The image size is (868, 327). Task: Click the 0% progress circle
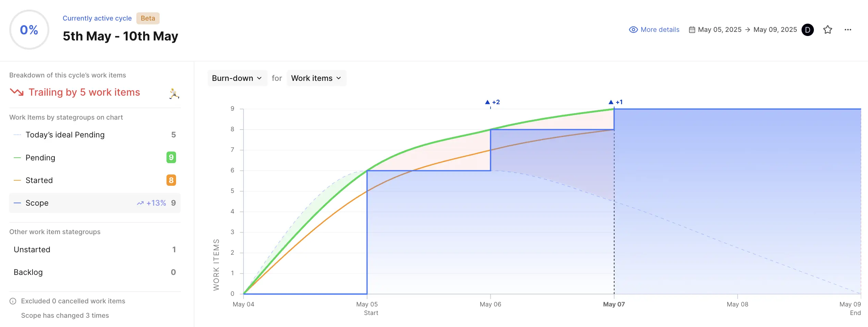pos(29,30)
